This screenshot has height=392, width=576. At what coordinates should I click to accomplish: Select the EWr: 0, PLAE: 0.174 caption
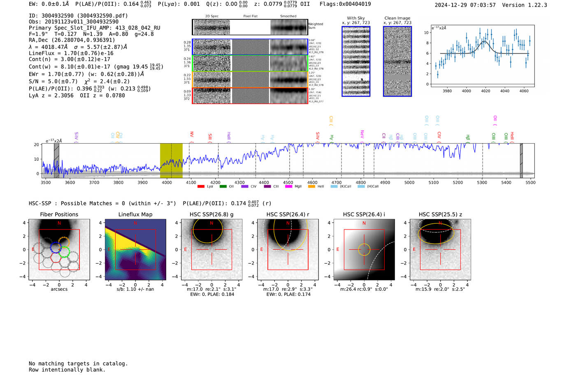(x=288, y=294)
